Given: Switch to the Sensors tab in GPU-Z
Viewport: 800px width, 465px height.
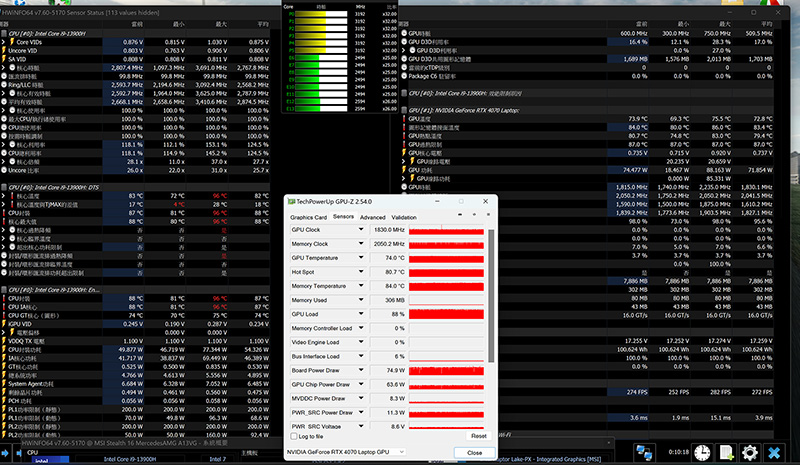Looking at the screenshot, I should click(343, 217).
